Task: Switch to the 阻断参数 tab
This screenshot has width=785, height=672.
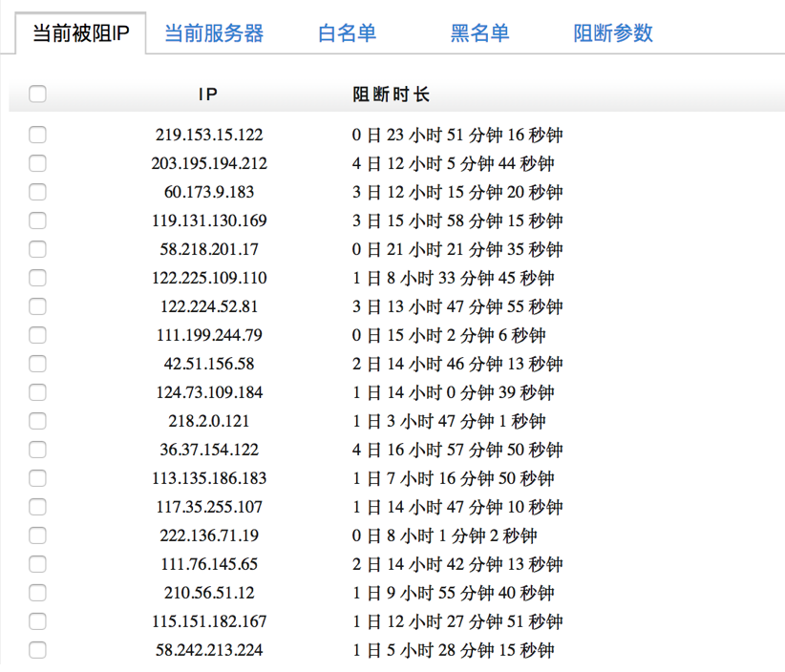Action: point(612,33)
